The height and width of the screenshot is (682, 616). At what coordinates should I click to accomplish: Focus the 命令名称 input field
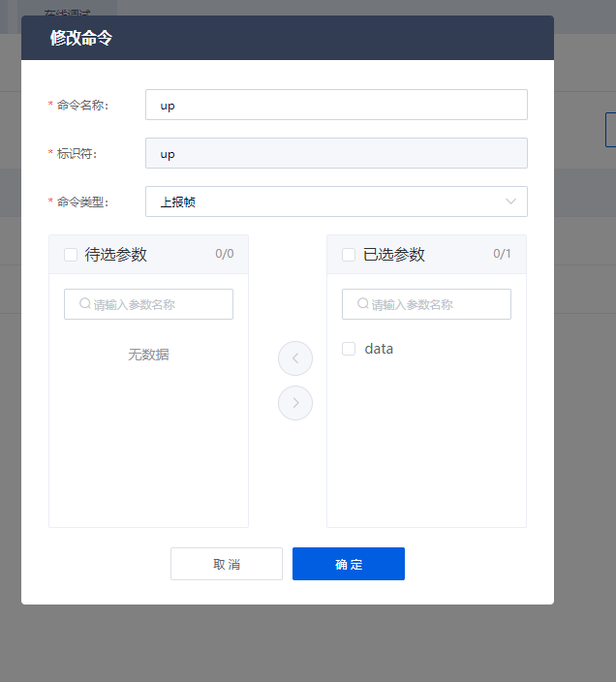336,105
